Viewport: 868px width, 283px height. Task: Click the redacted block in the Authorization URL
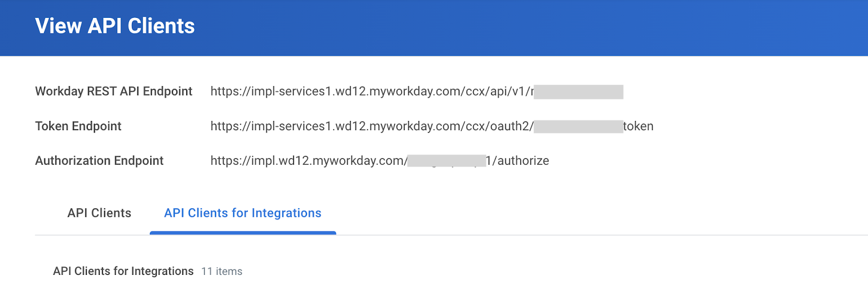click(x=446, y=161)
